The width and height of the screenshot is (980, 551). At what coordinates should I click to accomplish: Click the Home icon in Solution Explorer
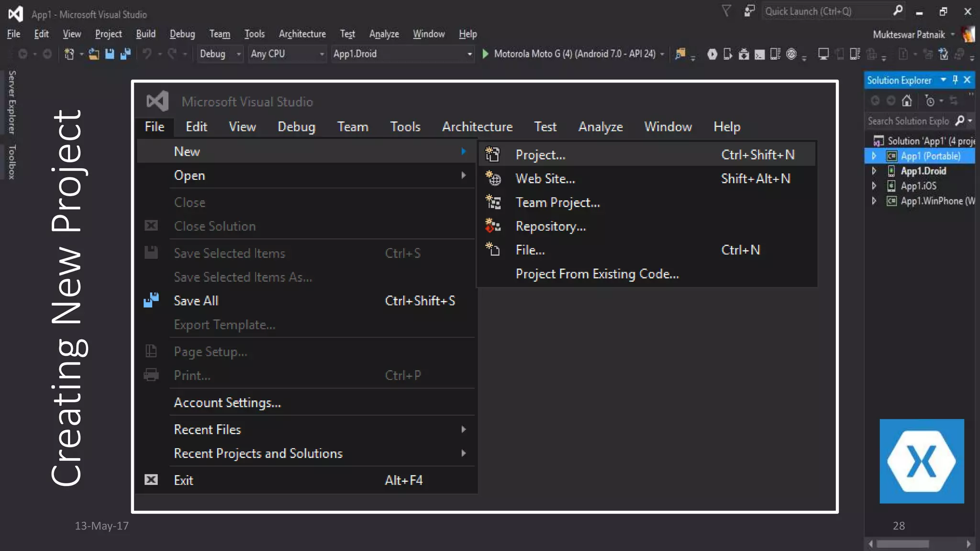coord(907,101)
